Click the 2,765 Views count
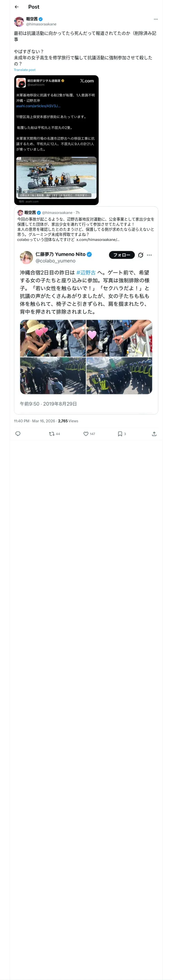Viewport: 172px width, 980px height. (68, 421)
